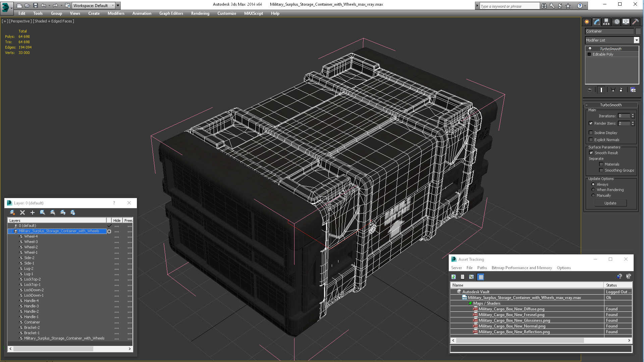This screenshot has width=644, height=362.
Task: Switch to the Motion panel icon
Action: click(616, 22)
